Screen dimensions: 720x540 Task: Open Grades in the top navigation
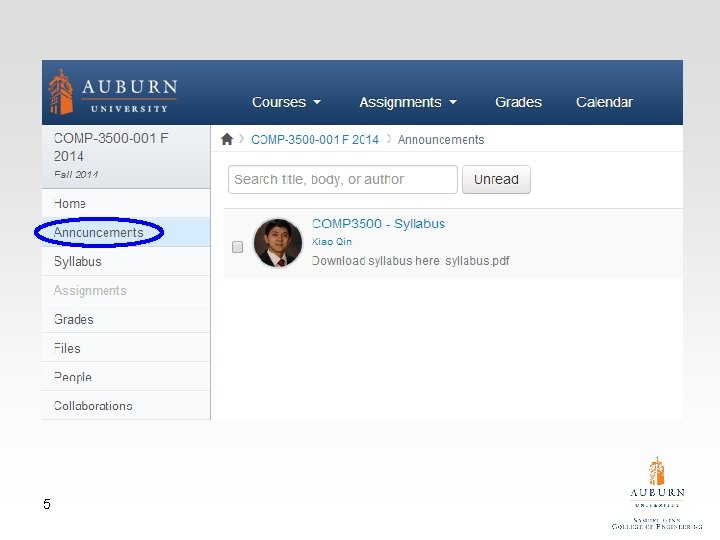click(x=518, y=102)
